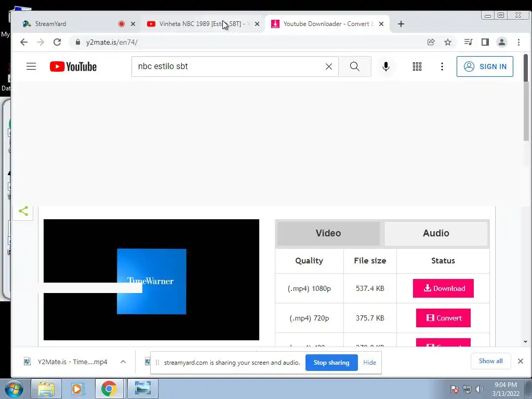Image resolution: width=532 pixels, height=399 pixels.
Task: Hide the screen sharing notice
Action: point(369,362)
